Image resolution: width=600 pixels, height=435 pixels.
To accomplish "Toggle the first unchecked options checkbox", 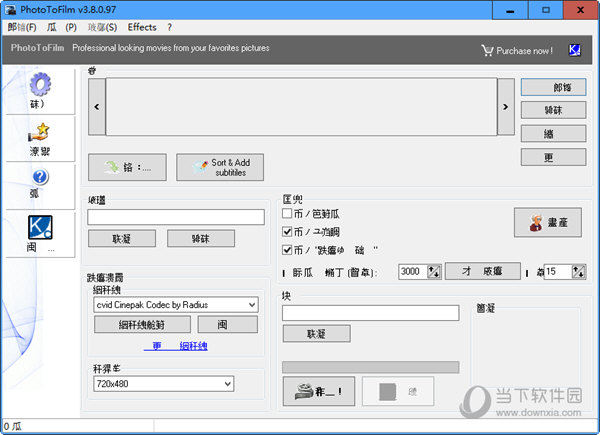I will coord(287,213).
